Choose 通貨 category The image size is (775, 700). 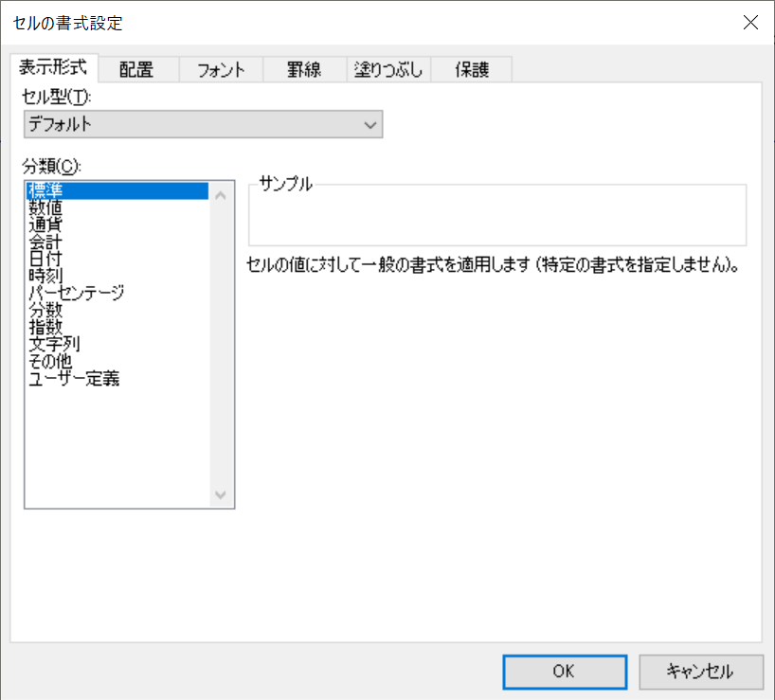point(117,224)
